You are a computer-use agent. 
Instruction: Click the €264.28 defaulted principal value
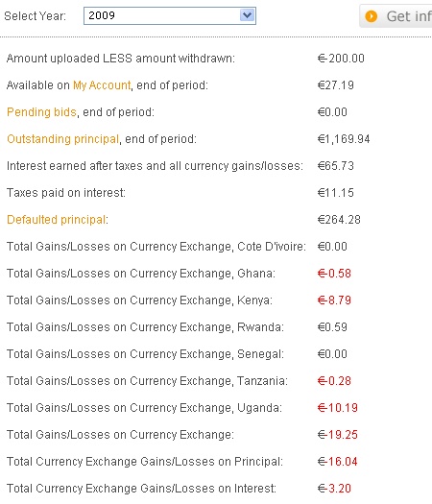(339, 220)
